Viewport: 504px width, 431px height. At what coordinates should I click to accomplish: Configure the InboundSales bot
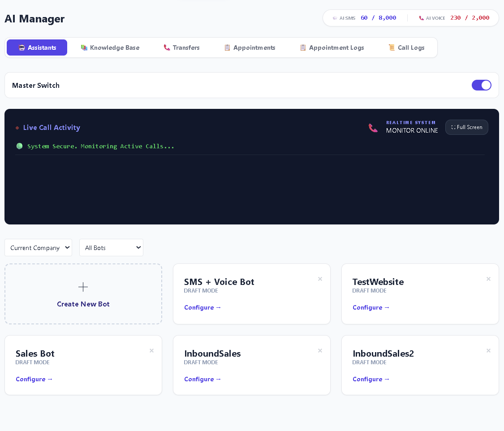[x=202, y=379]
